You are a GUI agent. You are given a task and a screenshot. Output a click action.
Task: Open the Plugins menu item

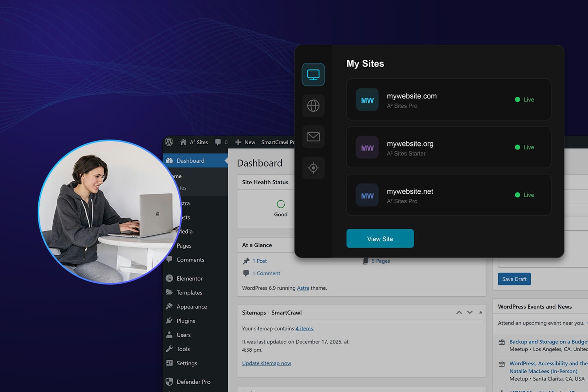tap(186, 321)
